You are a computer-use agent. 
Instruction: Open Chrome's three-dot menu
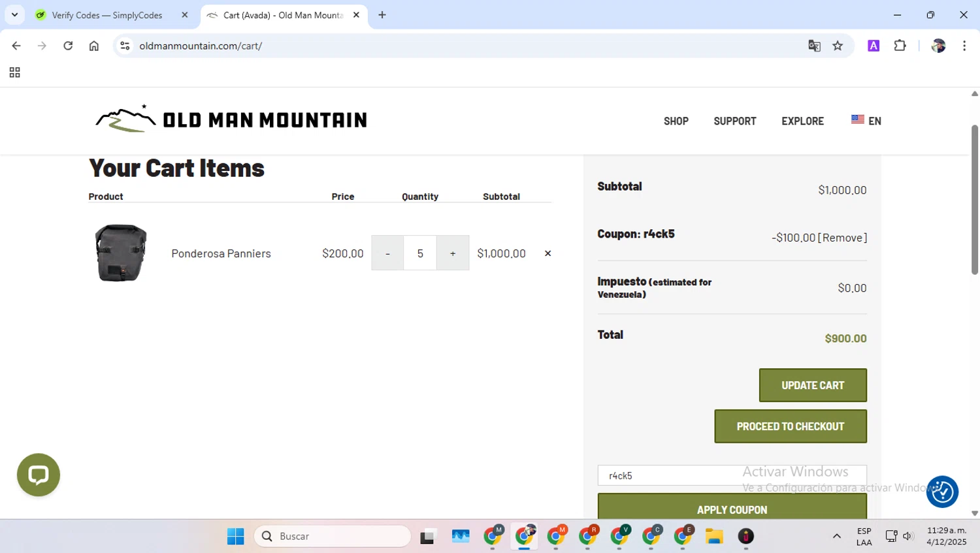pyautogui.click(x=964, y=46)
